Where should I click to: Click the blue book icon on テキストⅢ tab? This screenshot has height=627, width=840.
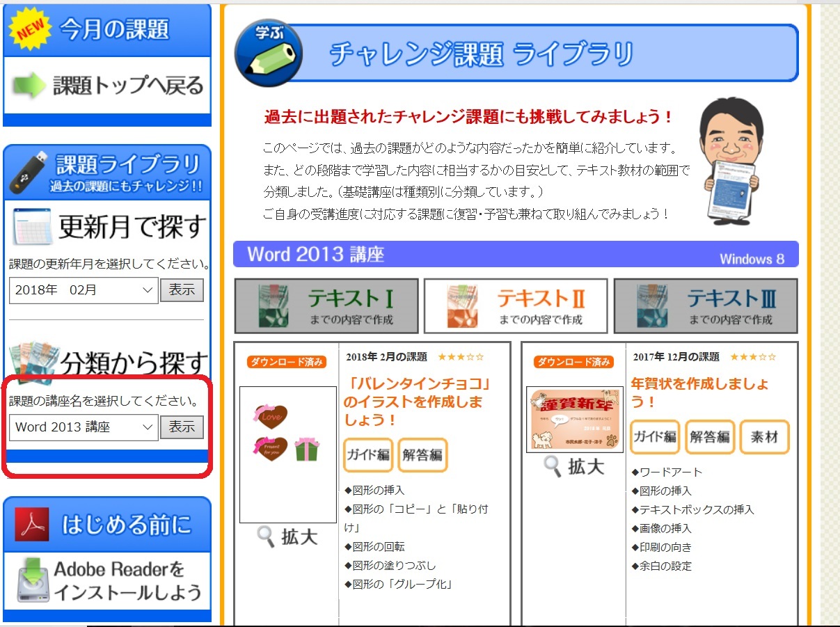653,306
